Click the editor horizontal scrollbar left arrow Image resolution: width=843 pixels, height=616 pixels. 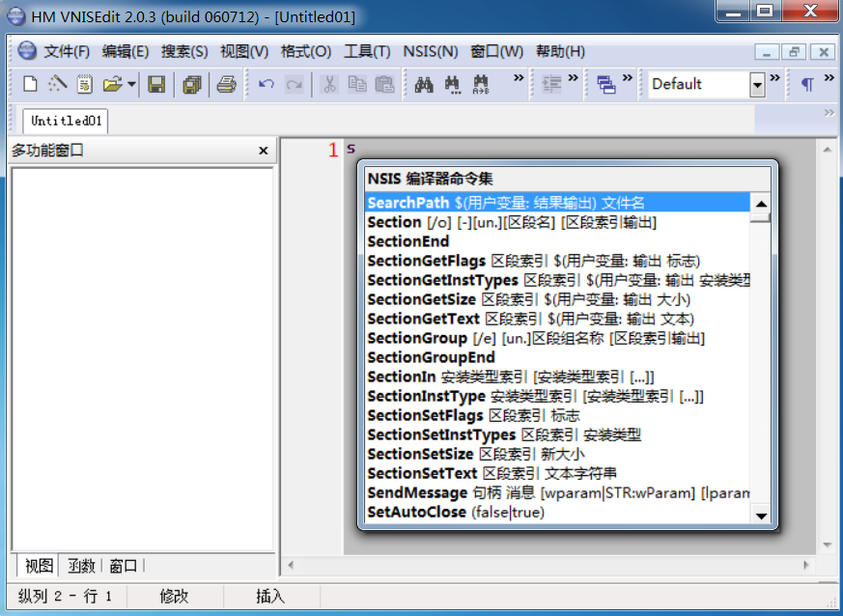(291, 565)
